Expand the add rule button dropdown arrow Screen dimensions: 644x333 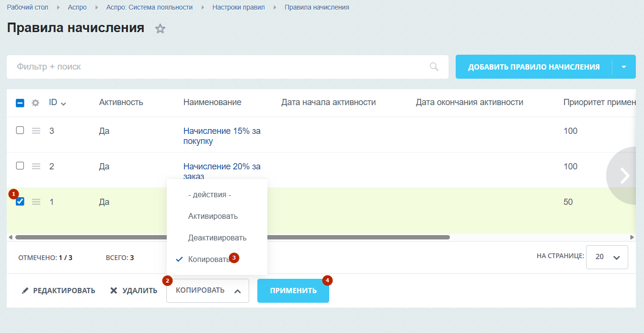click(x=623, y=67)
